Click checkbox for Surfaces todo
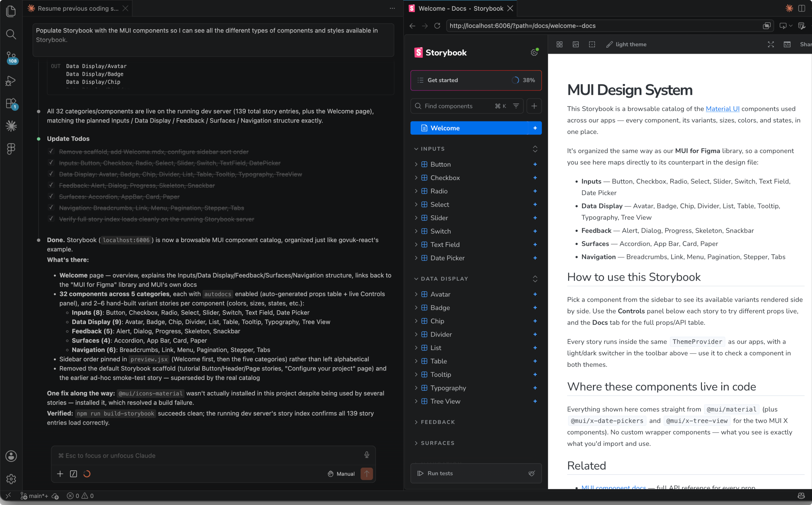Viewport: 812px width, 505px height. coord(51,196)
